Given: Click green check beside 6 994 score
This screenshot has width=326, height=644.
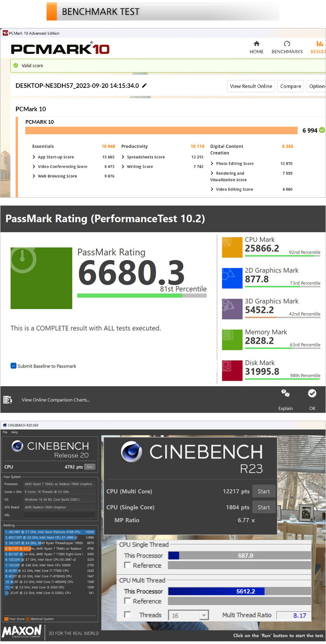Looking at the screenshot, I should (x=322, y=130).
